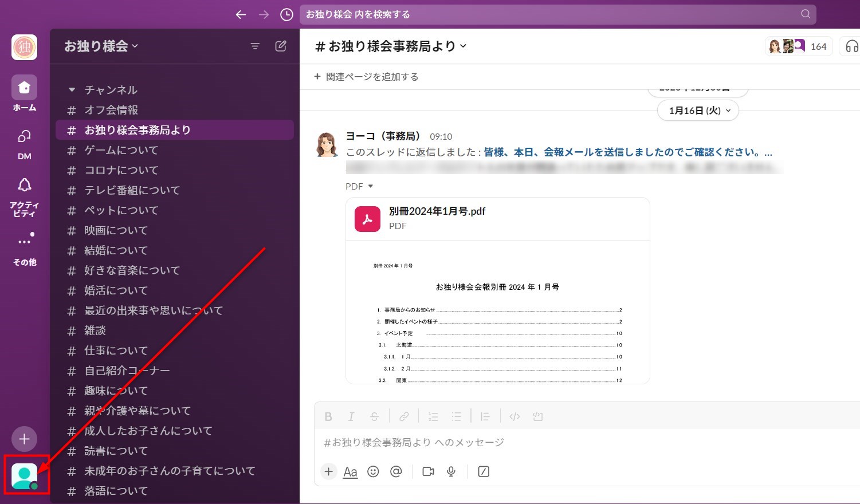Open the replied thread link 皆様、本日
Screen dimensions: 860x504
click(x=628, y=152)
